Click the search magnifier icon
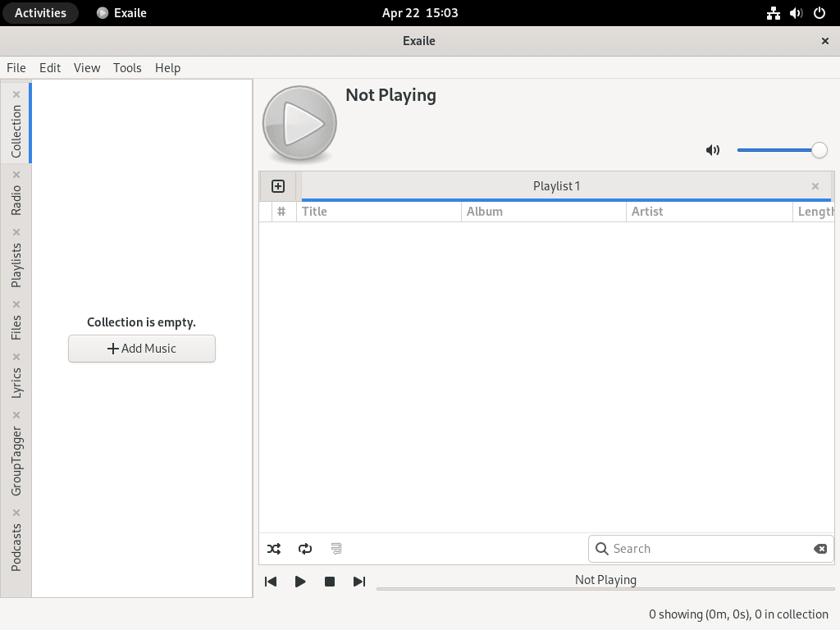 click(601, 549)
